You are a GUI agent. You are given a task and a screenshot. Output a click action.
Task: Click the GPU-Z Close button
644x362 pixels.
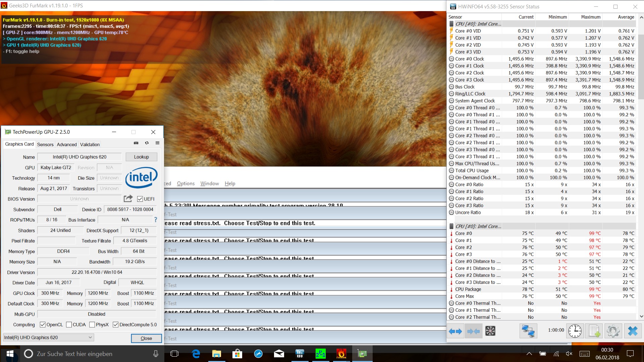pos(146,338)
